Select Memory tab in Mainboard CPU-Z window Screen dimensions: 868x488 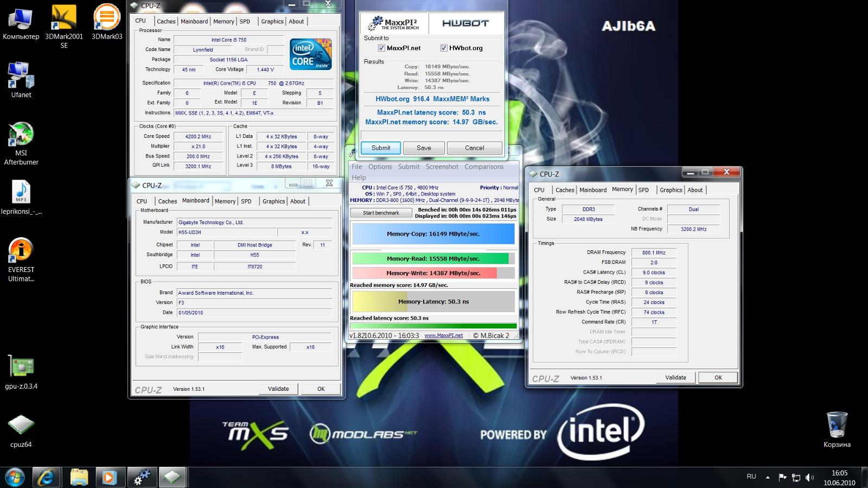click(225, 201)
